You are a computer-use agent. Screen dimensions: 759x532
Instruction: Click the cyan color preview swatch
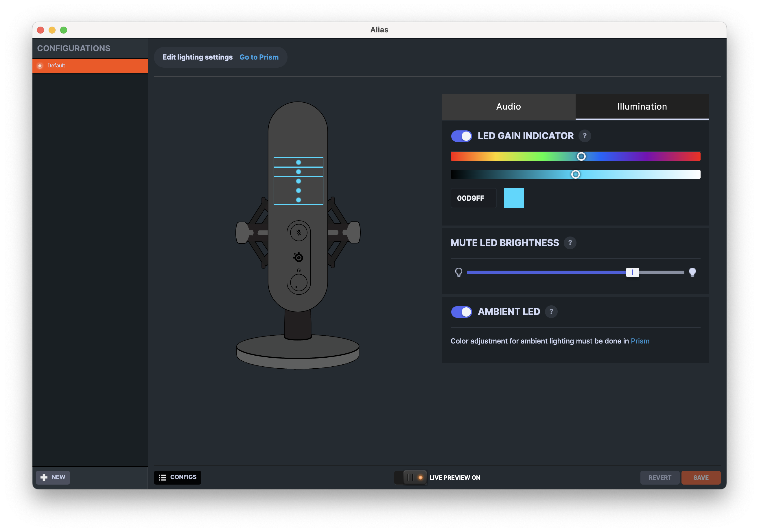[x=514, y=198]
